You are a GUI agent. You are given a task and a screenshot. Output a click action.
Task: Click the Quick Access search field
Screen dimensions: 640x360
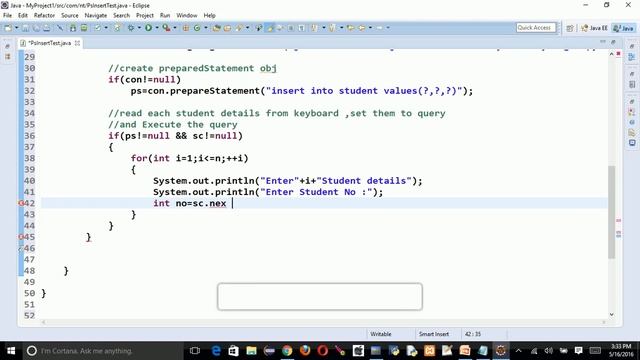point(536,28)
